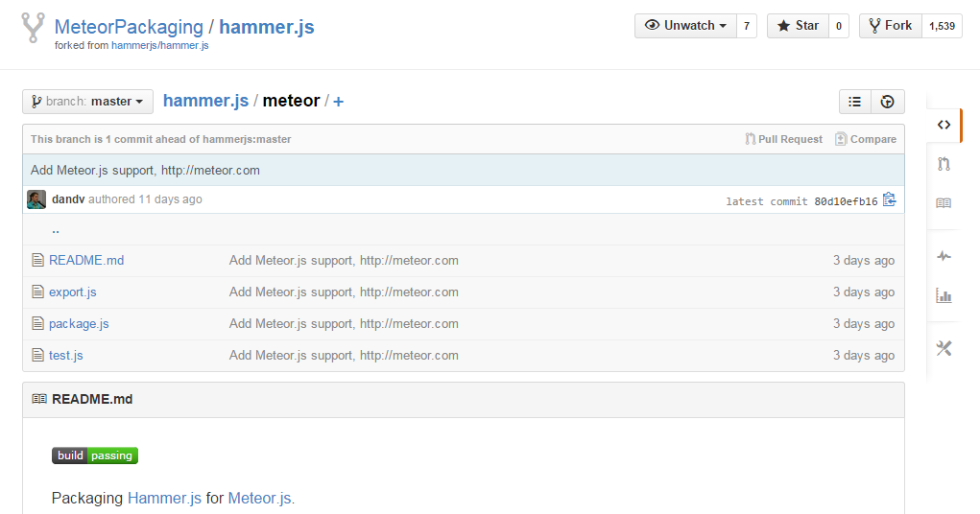Click the 'meteor' current folder breadcrumb

point(291,101)
